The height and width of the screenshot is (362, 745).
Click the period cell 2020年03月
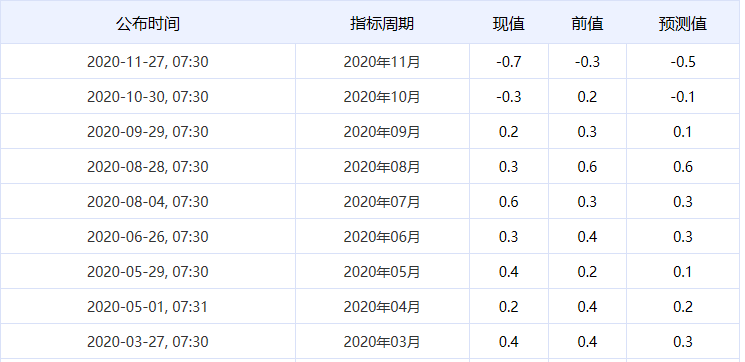point(382,342)
